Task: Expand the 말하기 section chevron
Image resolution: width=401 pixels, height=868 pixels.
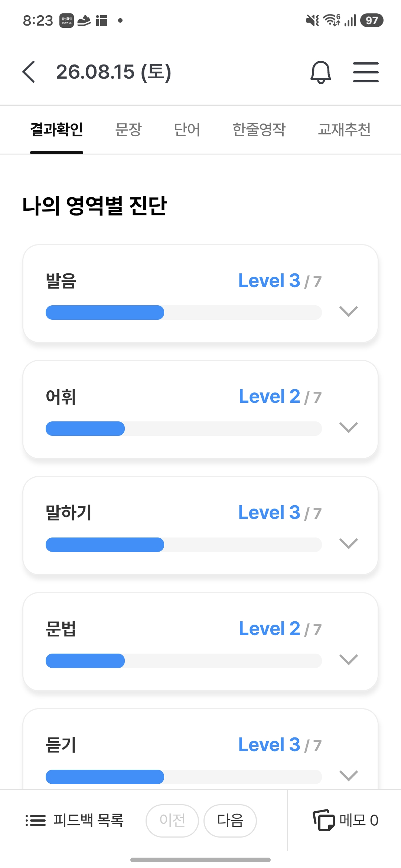Action: [x=349, y=543]
